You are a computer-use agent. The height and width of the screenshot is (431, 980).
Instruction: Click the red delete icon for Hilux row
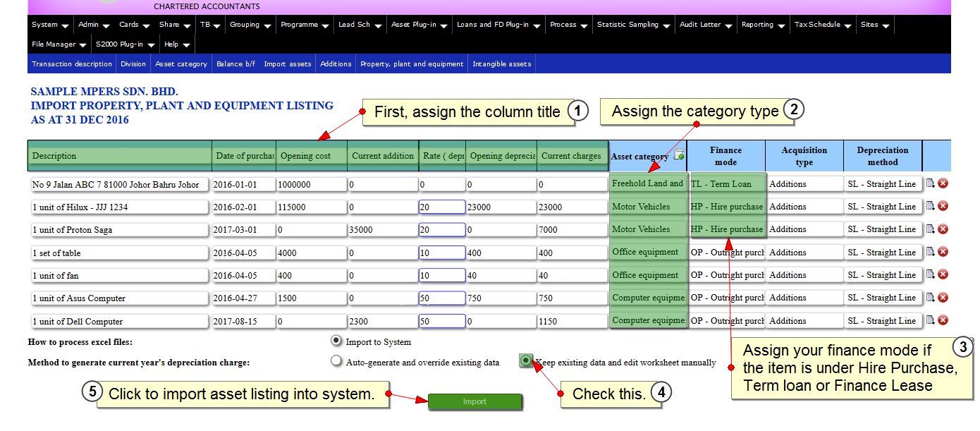(x=943, y=206)
